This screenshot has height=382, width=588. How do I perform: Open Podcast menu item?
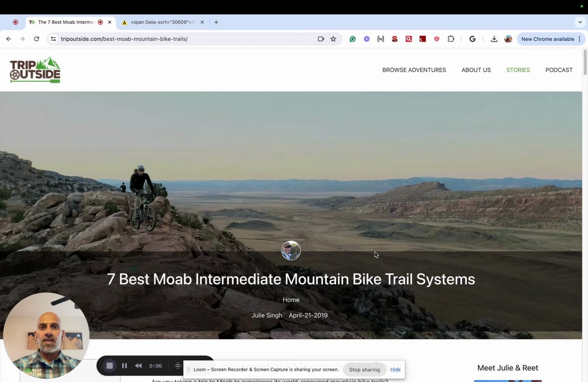coord(559,70)
